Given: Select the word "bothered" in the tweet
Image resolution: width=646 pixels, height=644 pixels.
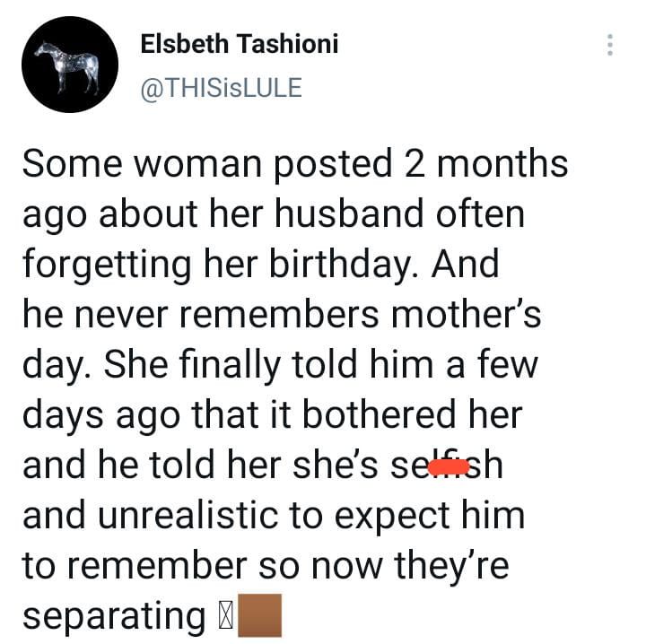Looking at the screenshot, I should (379, 414).
